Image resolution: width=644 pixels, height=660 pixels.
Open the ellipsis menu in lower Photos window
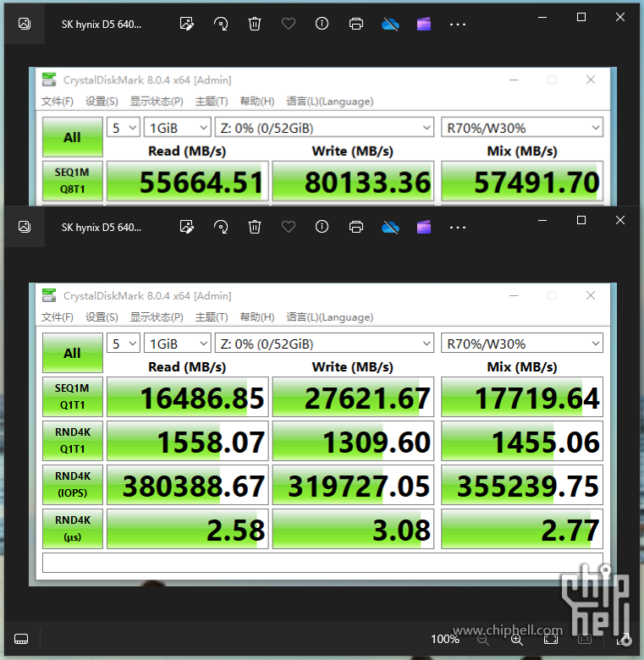(458, 228)
